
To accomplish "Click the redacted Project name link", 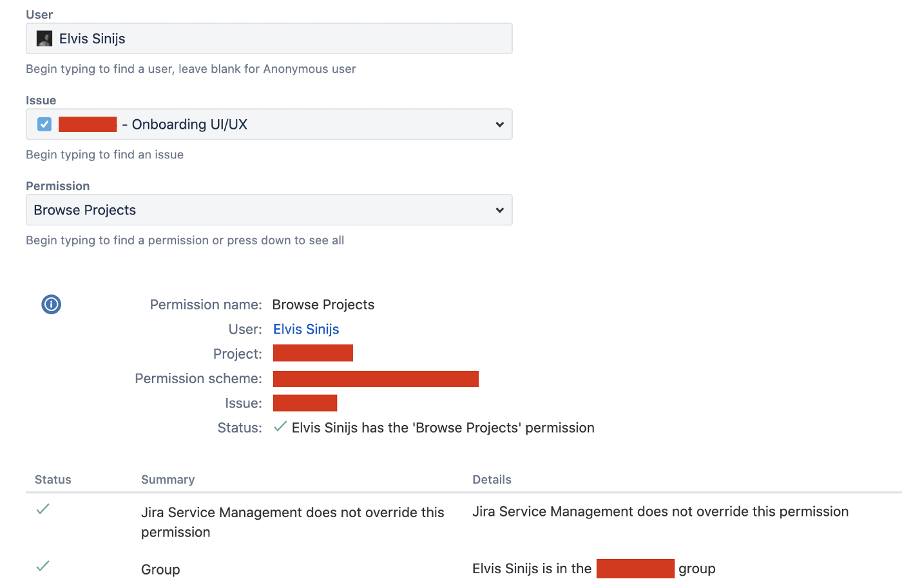I will [x=313, y=353].
